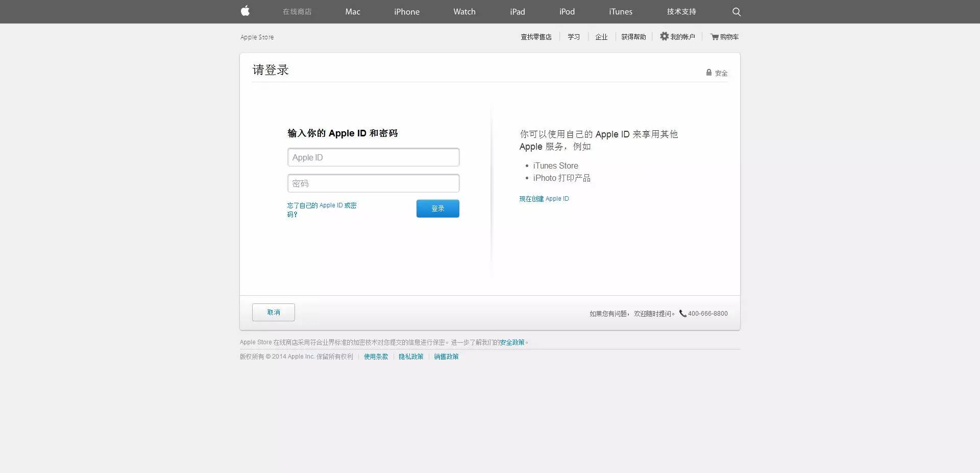Click the 取消 cancel button
The height and width of the screenshot is (473, 980).
(x=274, y=313)
